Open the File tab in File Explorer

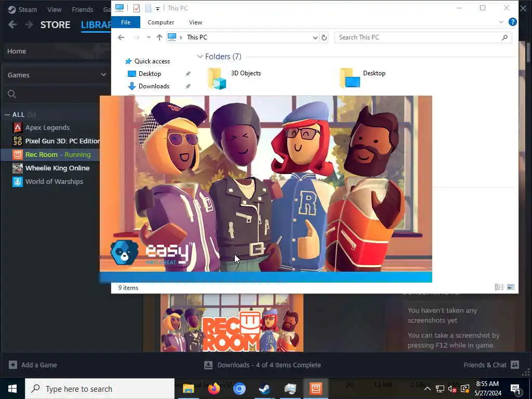pyautogui.click(x=126, y=22)
